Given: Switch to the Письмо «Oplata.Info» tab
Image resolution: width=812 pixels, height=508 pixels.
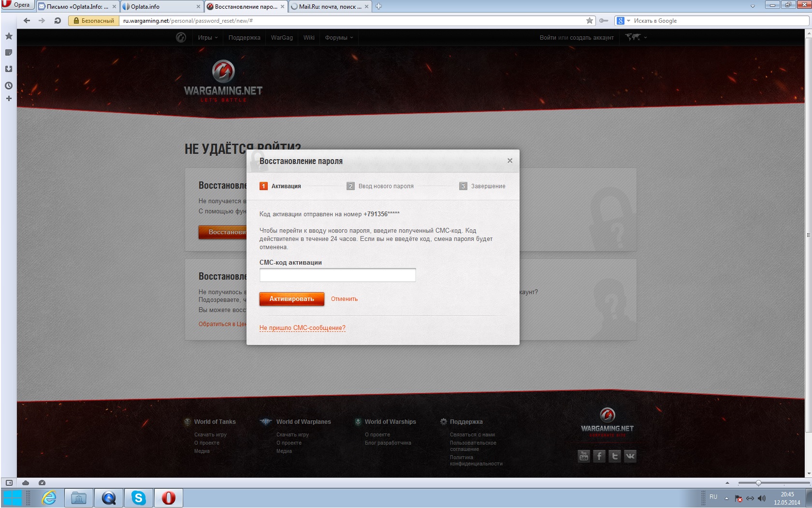Looking at the screenshot, I should point(77,6).
